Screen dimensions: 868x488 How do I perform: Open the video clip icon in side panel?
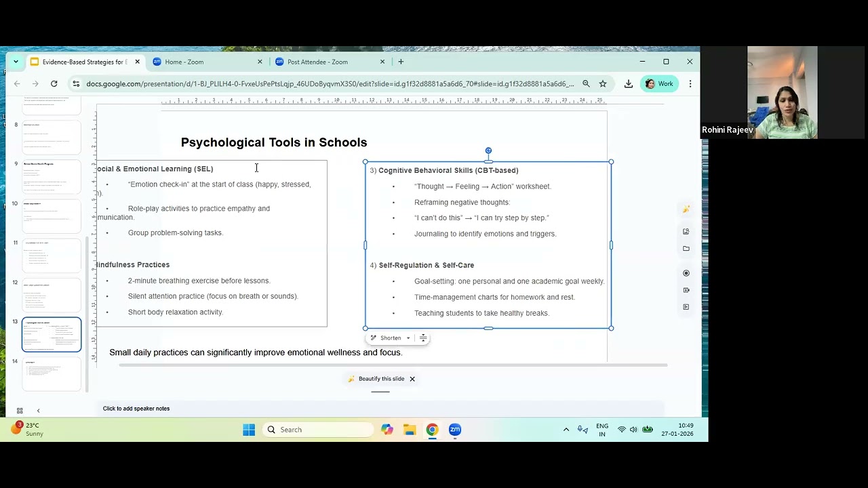pyautogui.click(x=686, y=290)
